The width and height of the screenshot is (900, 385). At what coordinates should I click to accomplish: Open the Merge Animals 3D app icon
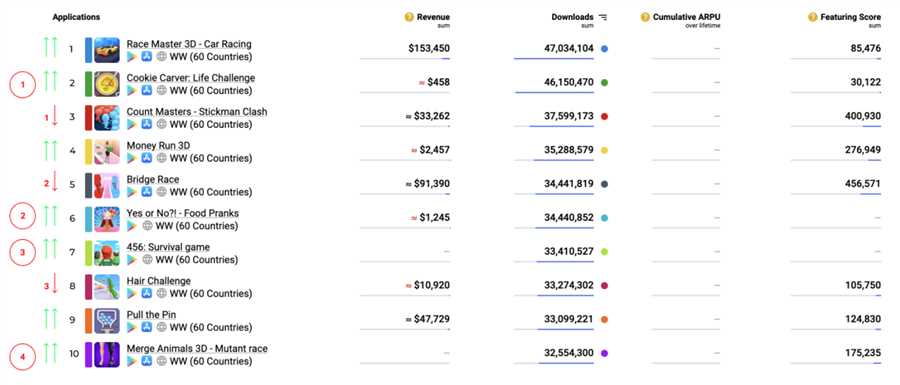tap(107, 355)
